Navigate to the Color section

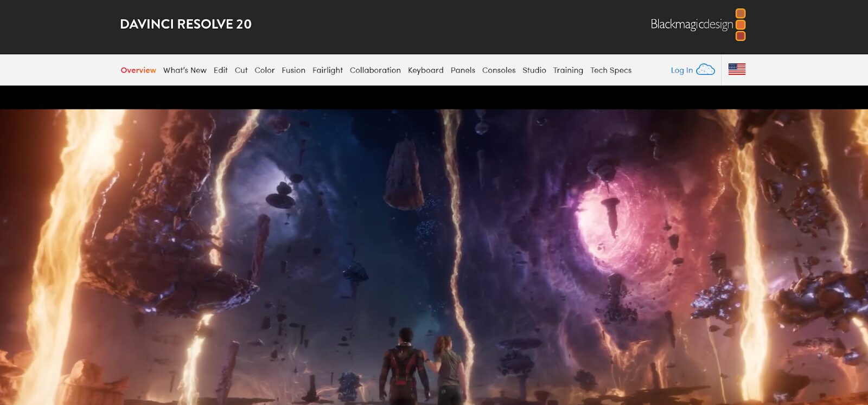(x=264, y=70)
